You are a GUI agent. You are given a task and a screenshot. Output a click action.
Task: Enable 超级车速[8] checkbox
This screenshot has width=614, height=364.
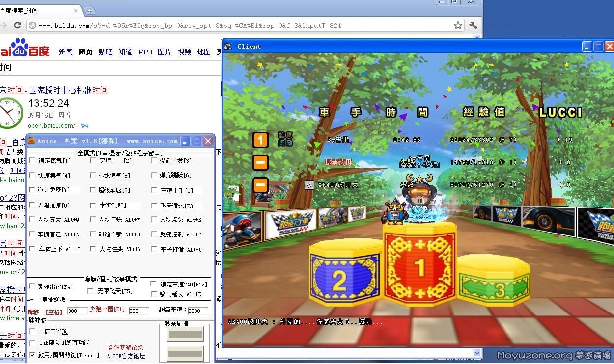[x=93, y=190]
